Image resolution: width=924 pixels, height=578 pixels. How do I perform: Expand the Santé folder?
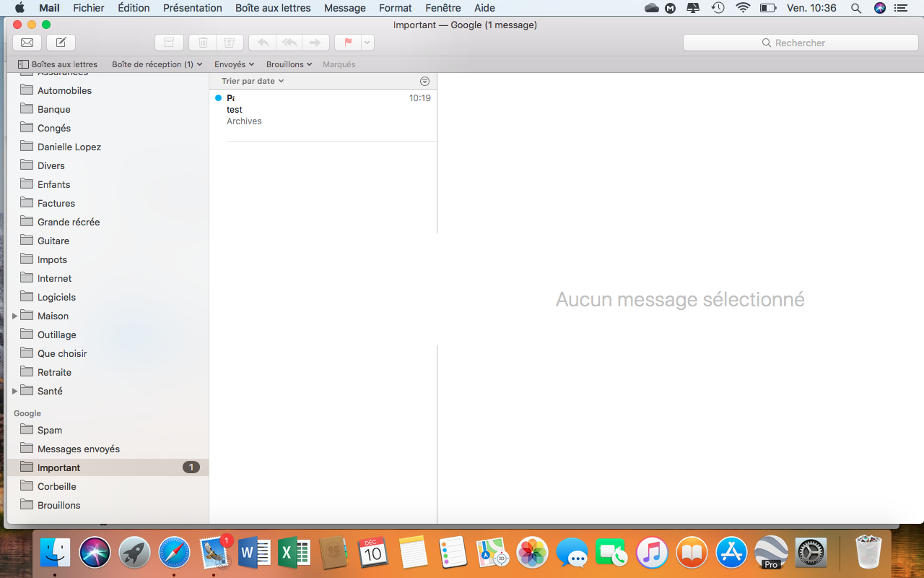pos(14,391)
